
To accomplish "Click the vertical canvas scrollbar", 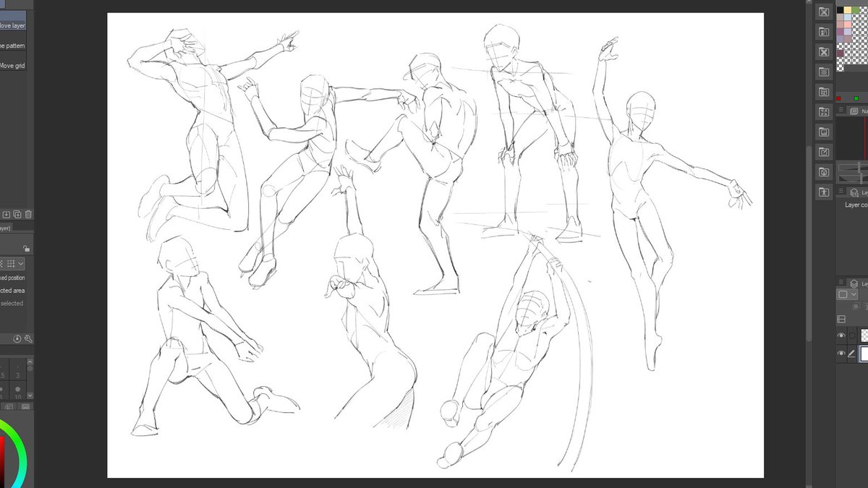I will (x=809, y=242).
